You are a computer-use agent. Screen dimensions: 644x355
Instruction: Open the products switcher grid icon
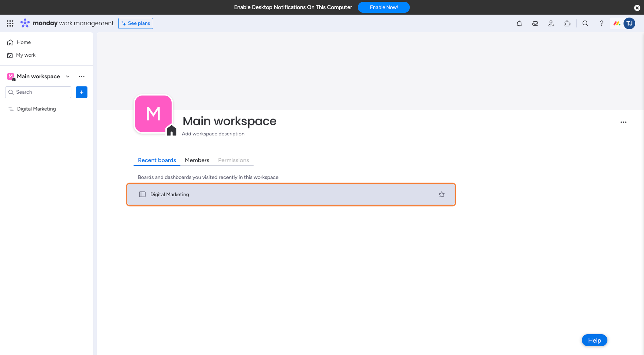pos(10,23)
